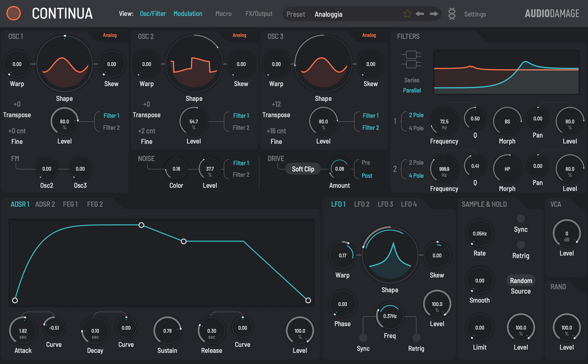Open the Random source dropdown

[x=521, y=281]
